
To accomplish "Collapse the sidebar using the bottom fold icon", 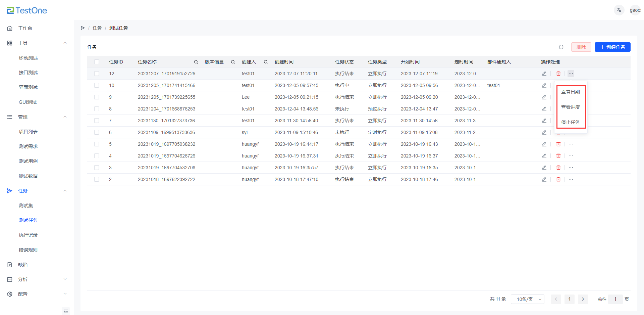I will (66, 311).
